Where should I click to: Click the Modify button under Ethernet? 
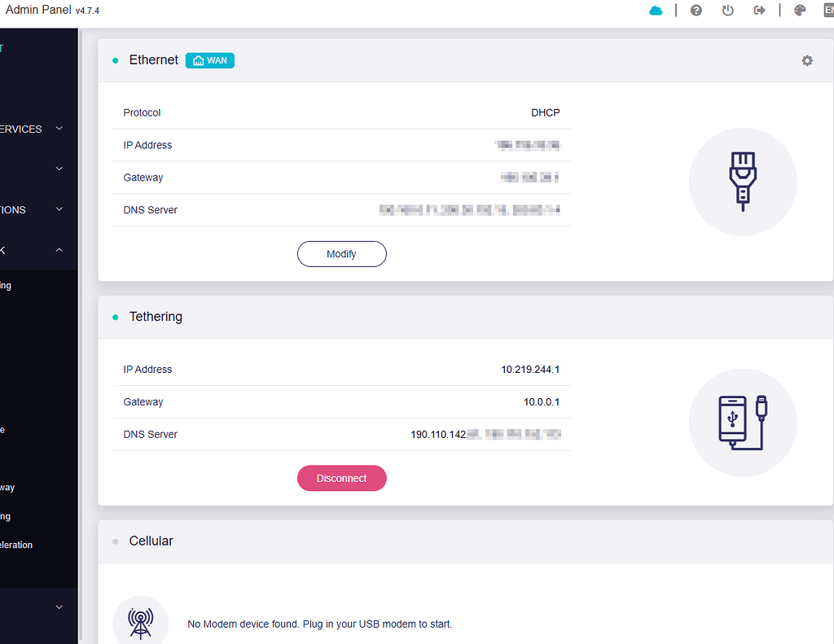[341, 254]
